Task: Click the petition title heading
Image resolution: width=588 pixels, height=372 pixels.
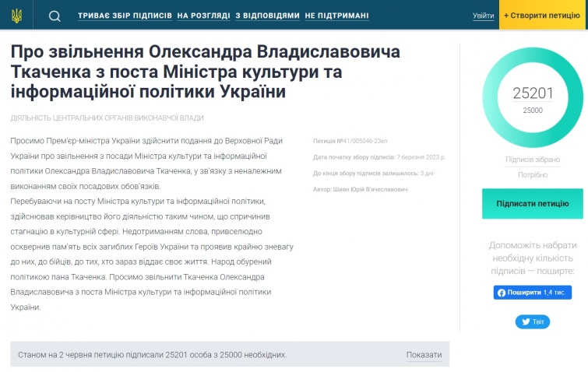Action: click(206, 72)
